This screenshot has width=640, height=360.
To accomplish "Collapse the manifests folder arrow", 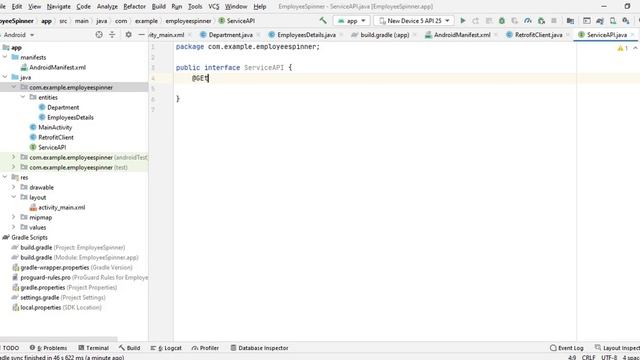I will (5, 57).
